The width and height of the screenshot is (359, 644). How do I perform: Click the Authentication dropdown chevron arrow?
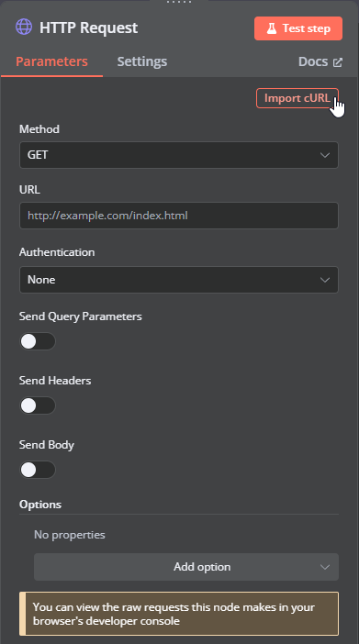325,280
